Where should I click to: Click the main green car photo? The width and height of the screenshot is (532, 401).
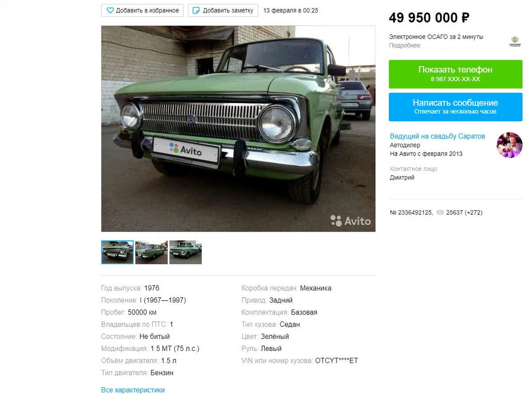(238, 129)
